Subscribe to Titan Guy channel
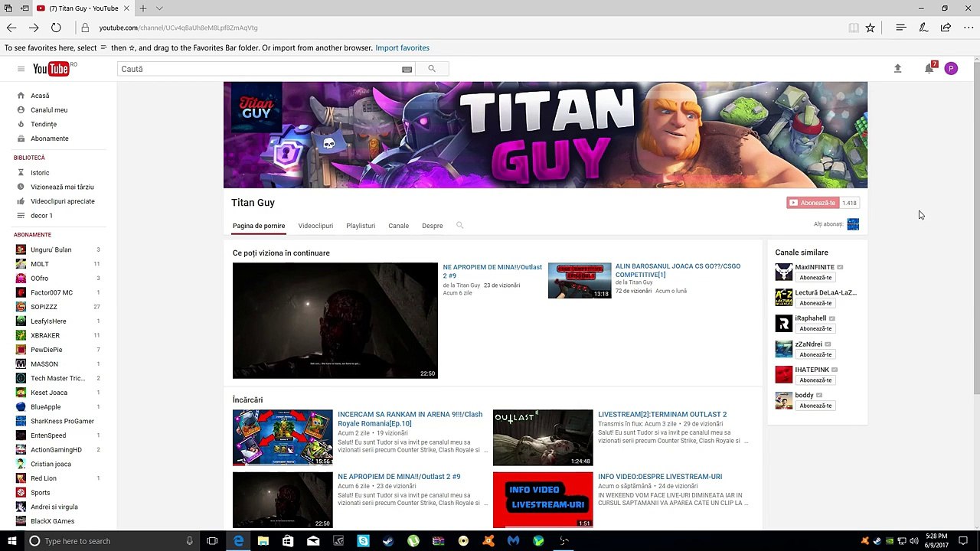980x551 pixels. [x=812, y=203]
